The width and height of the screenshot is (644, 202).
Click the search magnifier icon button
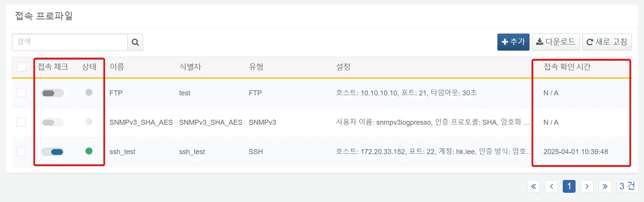click(135, 42)
